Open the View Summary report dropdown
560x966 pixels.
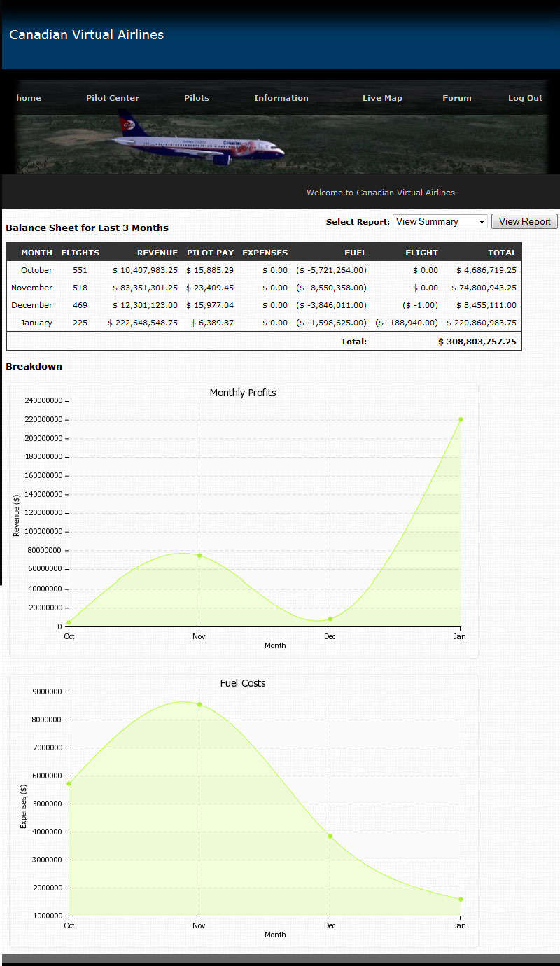pos(440,221)
